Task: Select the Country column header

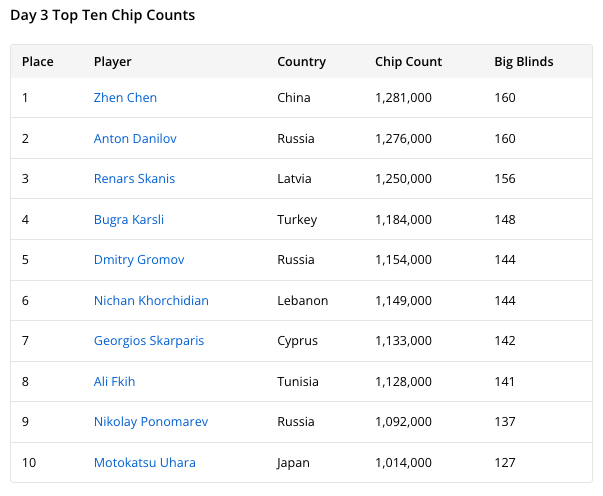Action: coord(301,62)
